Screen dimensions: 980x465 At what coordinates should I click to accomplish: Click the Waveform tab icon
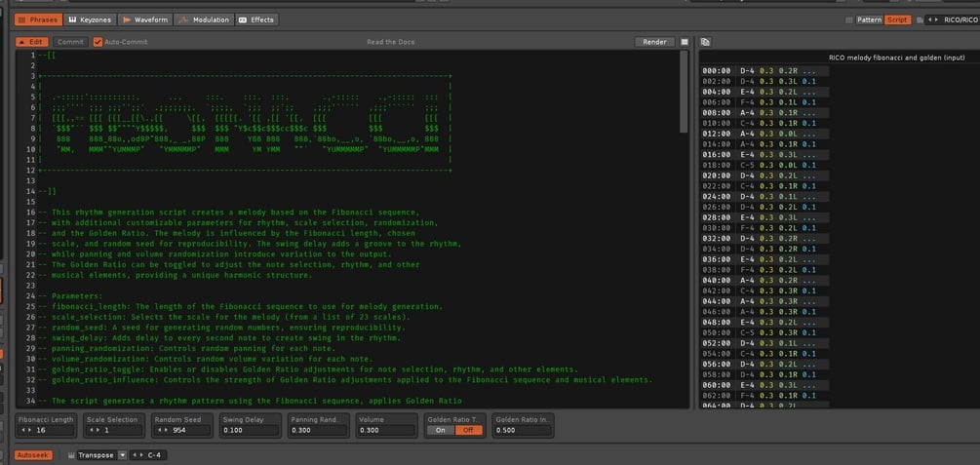coord(127,20)
